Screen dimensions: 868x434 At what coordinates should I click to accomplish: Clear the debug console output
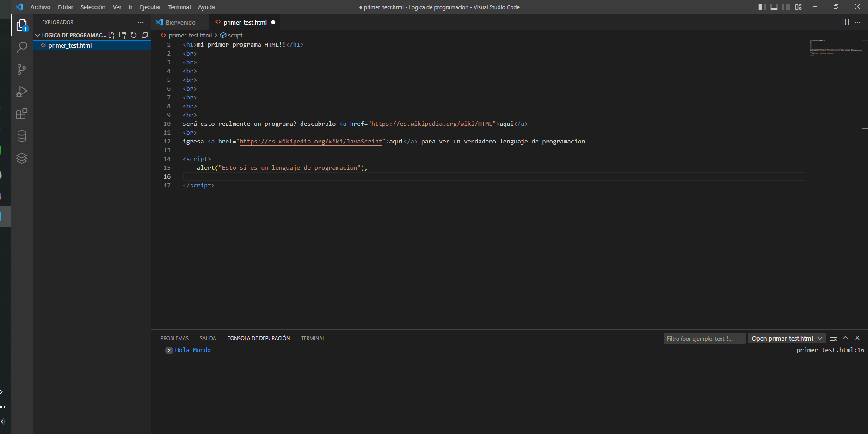[833, 338]
